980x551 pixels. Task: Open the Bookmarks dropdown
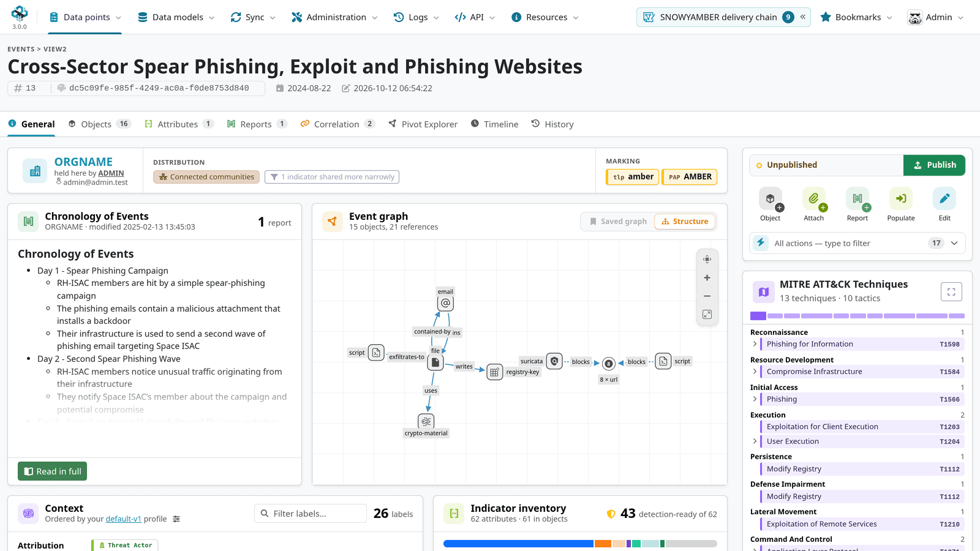click(856, 17)
